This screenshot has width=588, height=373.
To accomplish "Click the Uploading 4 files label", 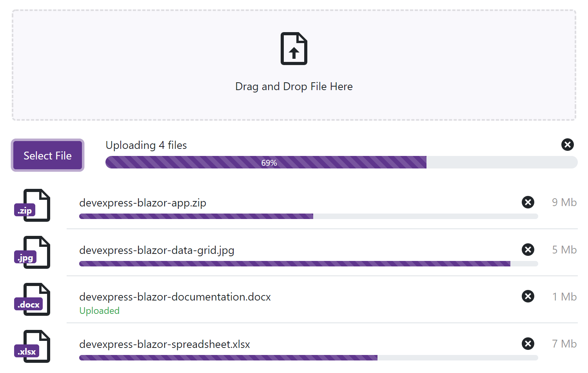I will (x=146, y=145).
